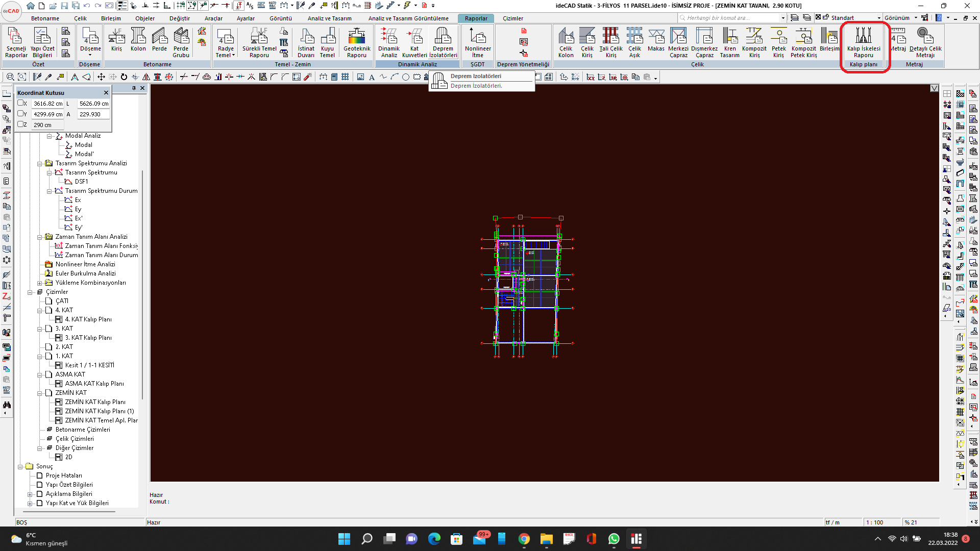Viewport: 980px width, 551px height.
Task: Open Kompozit Kiriş report
Action: click(754, 42)
